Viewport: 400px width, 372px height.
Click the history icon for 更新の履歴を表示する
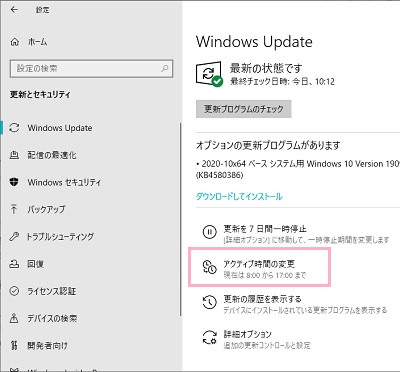[209, 302]
